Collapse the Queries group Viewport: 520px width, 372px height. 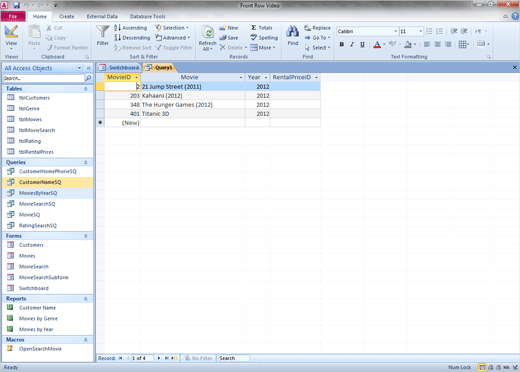click(x=86, y=162)
